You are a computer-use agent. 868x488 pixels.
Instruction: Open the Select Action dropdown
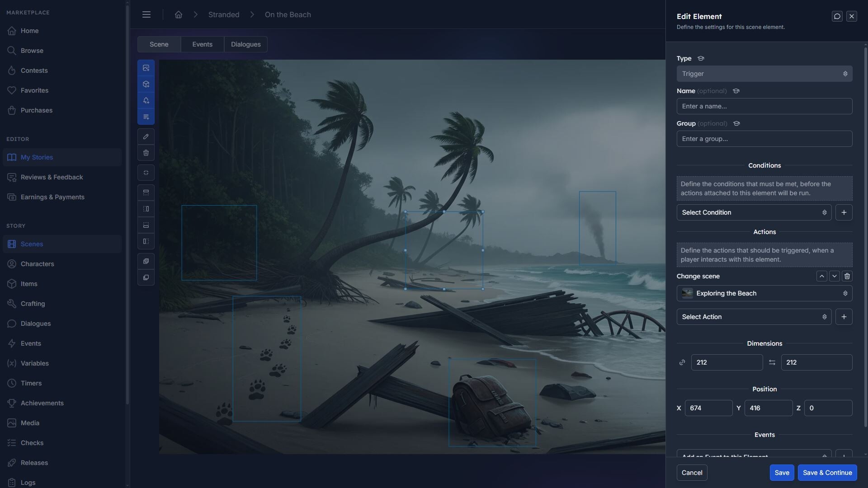[754, 316]
